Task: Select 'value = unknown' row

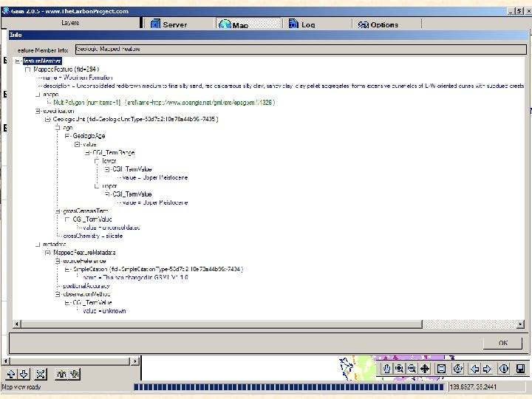Action: click(104, 311)
